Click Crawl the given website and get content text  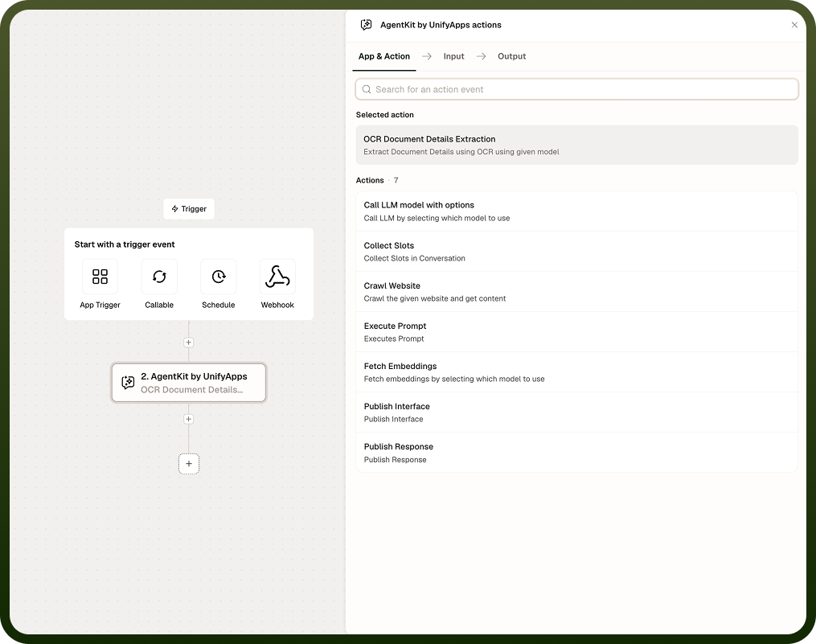(435, 299)
